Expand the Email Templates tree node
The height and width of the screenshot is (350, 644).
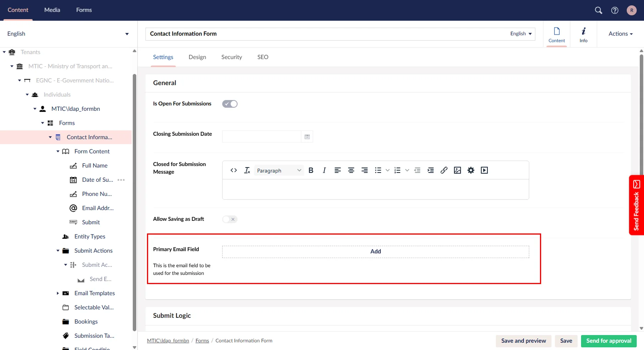coord(58,293)
